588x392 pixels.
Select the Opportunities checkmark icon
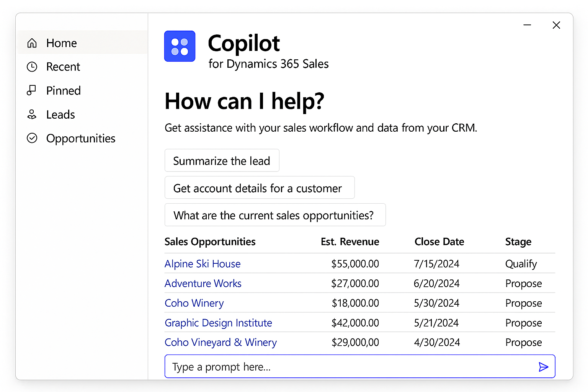click(x=32, y=138)
